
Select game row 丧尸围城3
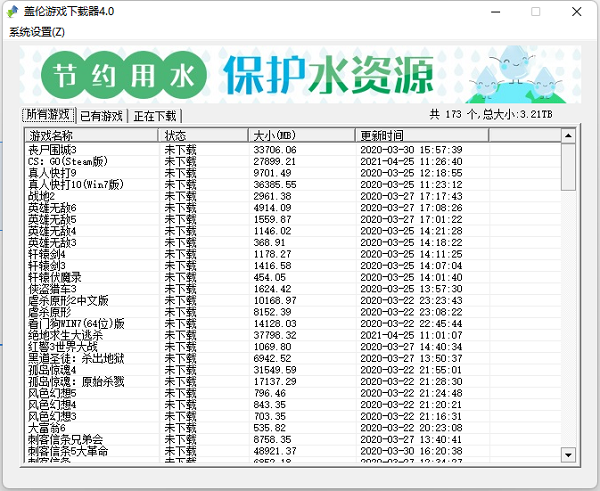click(x=293, y=150)
